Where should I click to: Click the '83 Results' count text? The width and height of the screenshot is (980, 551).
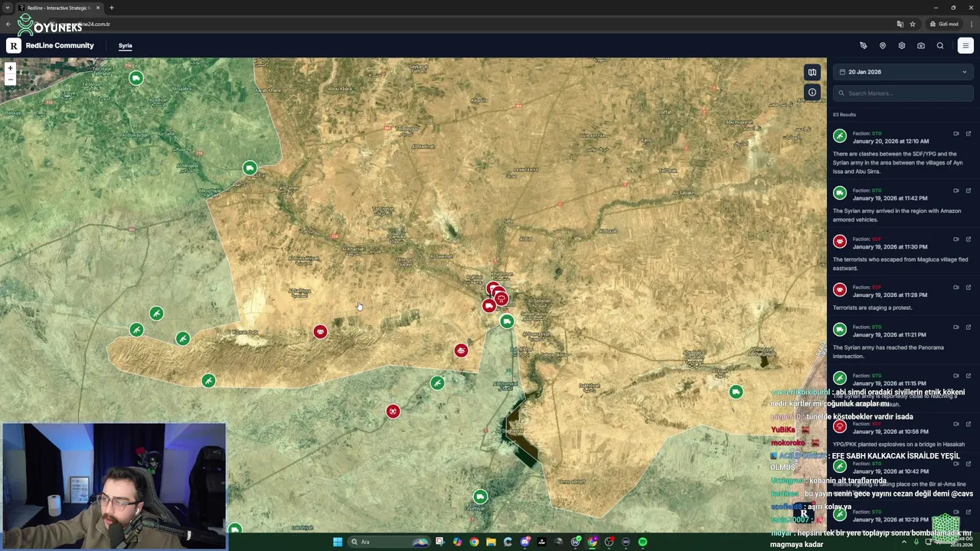pos(844,115)
